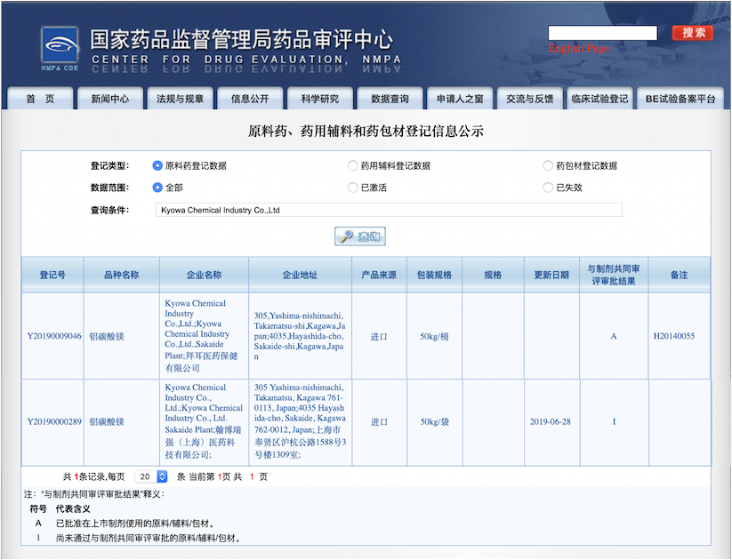The image size is (732, 560).
Task: Select 药包材登记数据 radio button
Action: click(548, 165)
